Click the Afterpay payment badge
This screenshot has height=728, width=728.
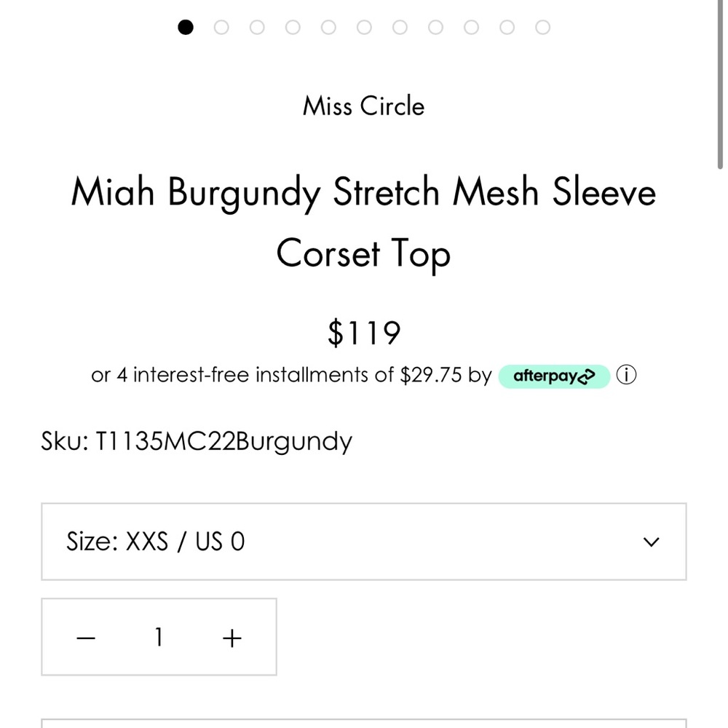554,376
